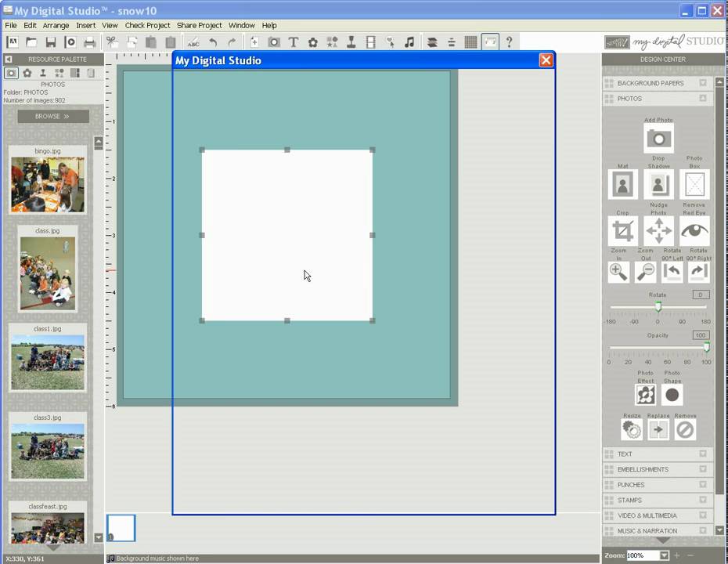The image size is (728, 564).
Task: Open the Nudge Photo arrows tool
Action: [658, 230]
